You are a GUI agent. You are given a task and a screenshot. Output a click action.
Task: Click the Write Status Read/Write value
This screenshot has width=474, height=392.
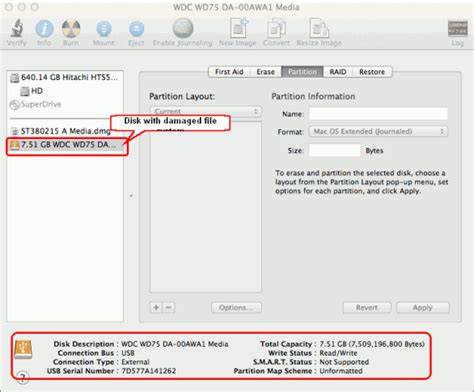(x=338, y=353)
